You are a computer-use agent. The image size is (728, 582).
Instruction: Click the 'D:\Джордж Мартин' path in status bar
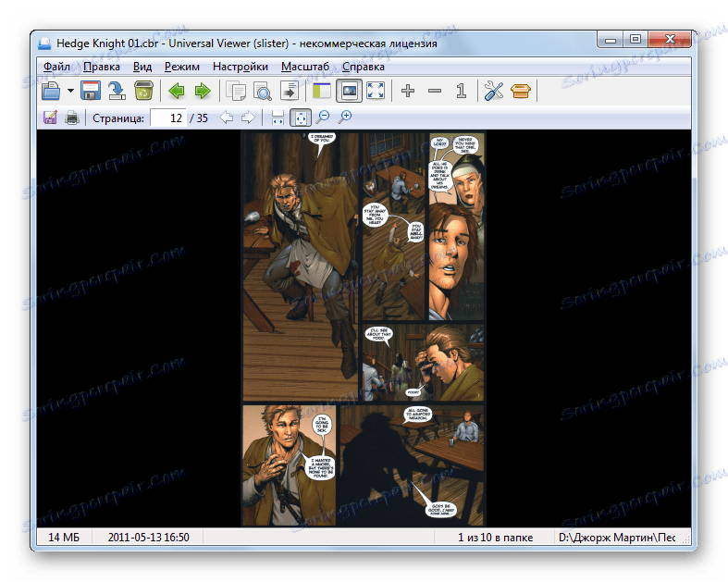coord(617,538)
